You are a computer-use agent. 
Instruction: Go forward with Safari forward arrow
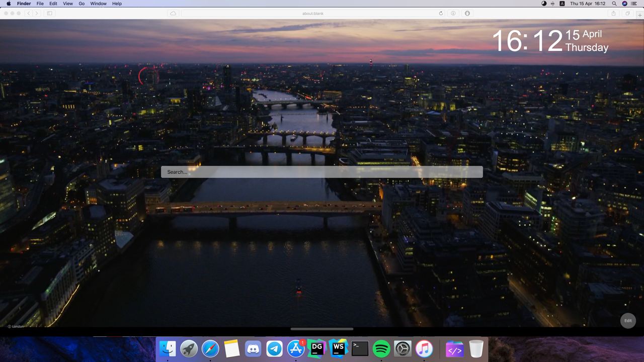tap(37, 13)
